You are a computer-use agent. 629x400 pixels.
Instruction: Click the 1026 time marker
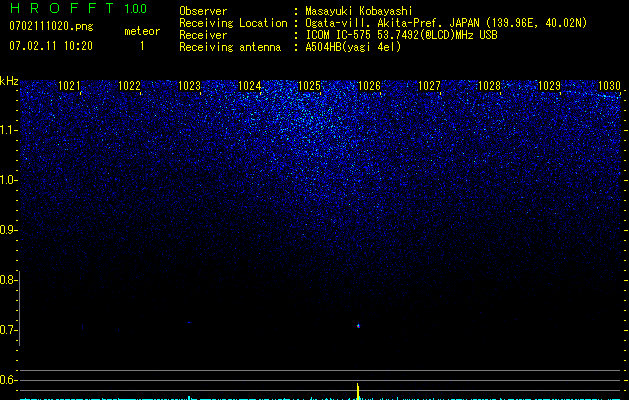[369, 85]
